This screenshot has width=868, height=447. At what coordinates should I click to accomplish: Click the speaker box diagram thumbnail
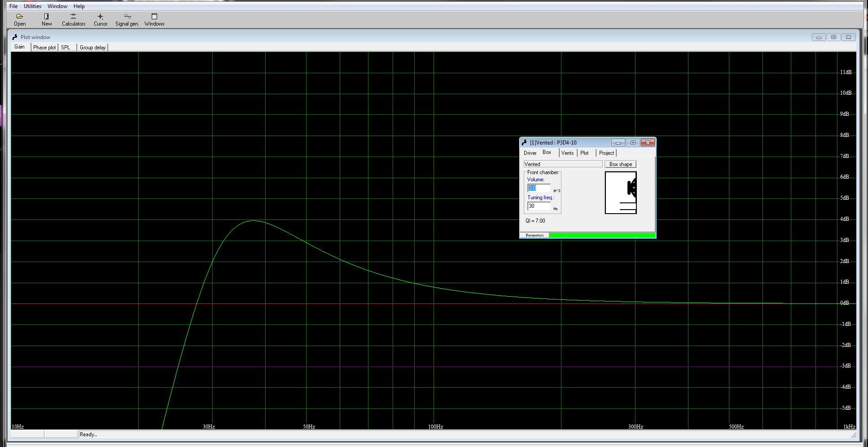pos(621,193)
